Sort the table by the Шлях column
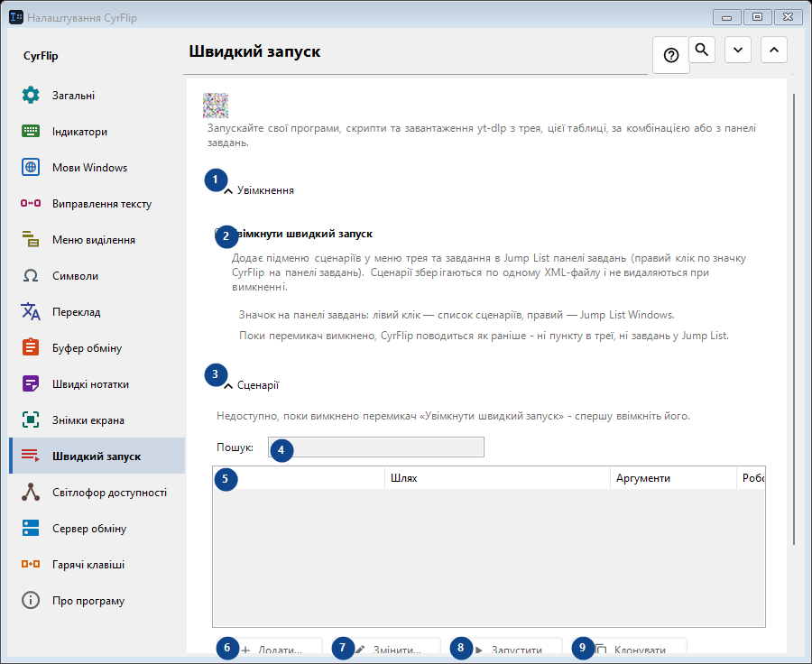 tap(497, 478)
